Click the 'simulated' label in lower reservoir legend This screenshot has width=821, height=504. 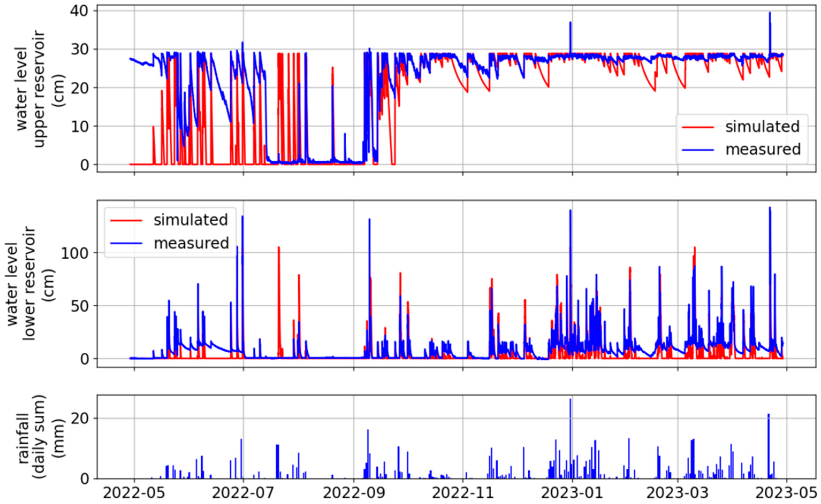click(x=190, y=220)
